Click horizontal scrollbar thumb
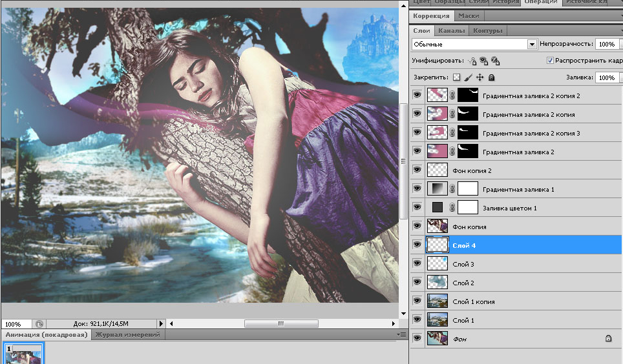This screenshot has height=364, width=623. click(281, 323)
